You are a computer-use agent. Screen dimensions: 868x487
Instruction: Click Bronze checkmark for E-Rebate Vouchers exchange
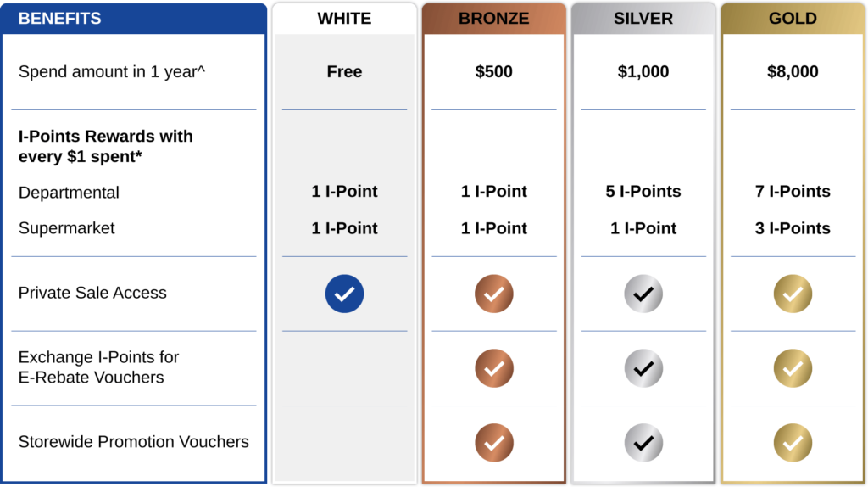coord(494,368)
